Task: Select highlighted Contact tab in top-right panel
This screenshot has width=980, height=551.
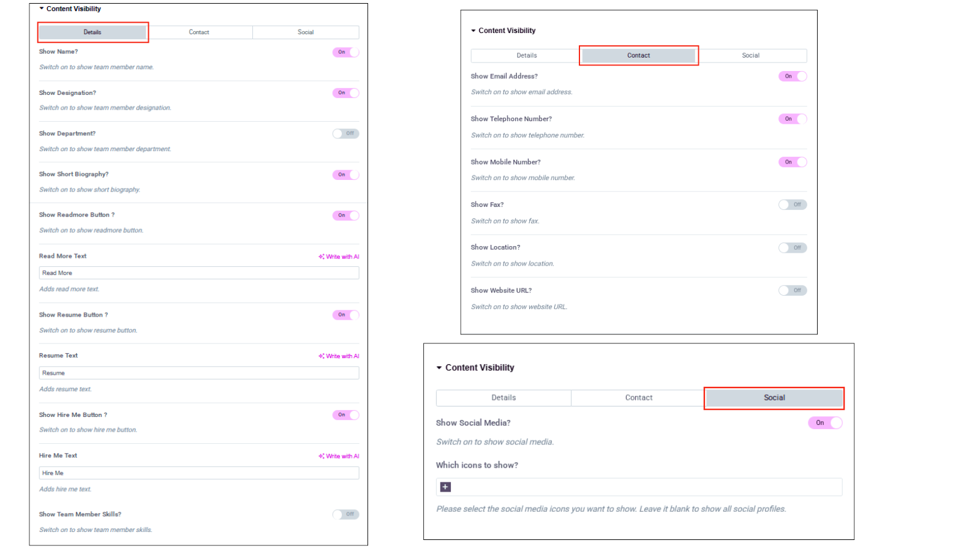Action: click(x=639, y=56)
